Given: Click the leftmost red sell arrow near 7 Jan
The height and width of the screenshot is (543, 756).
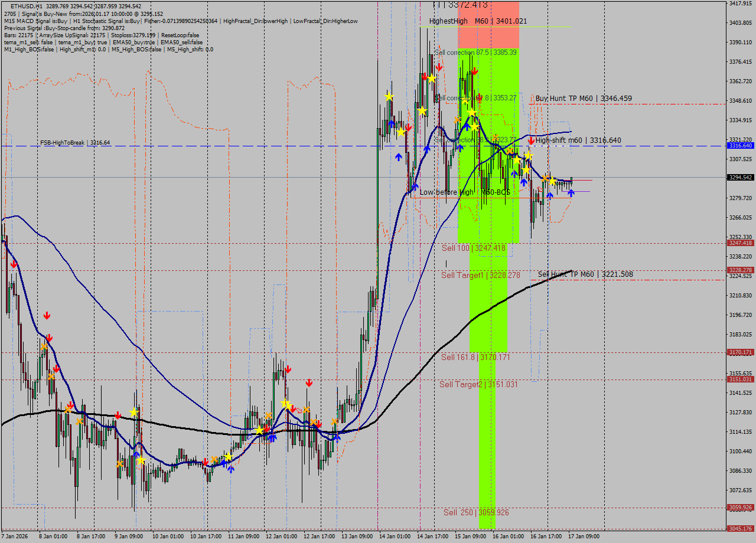Looking at the screenshot, I should point(14,264).
